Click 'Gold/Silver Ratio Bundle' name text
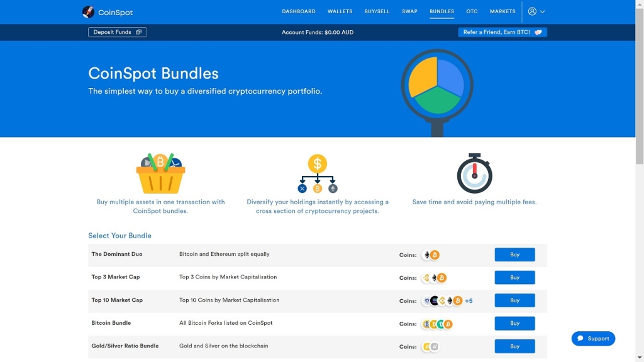The image size is (644, 362). 125,346
